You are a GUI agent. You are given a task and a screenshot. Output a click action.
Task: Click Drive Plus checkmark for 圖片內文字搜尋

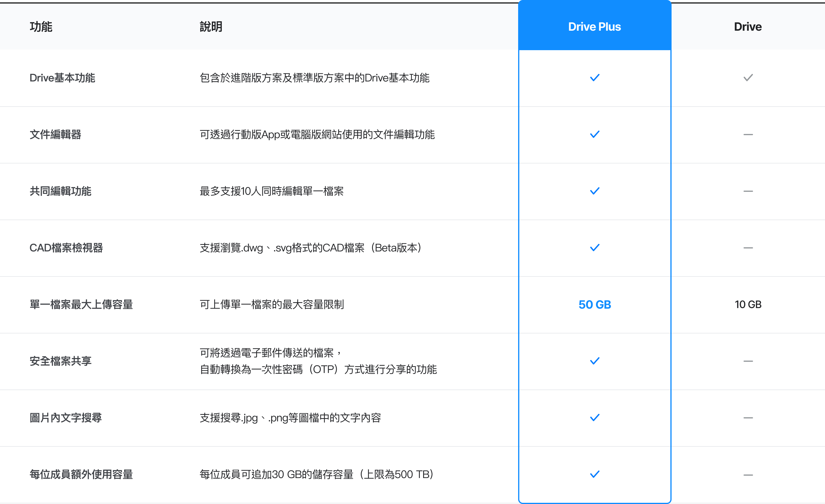click(594, 418)
